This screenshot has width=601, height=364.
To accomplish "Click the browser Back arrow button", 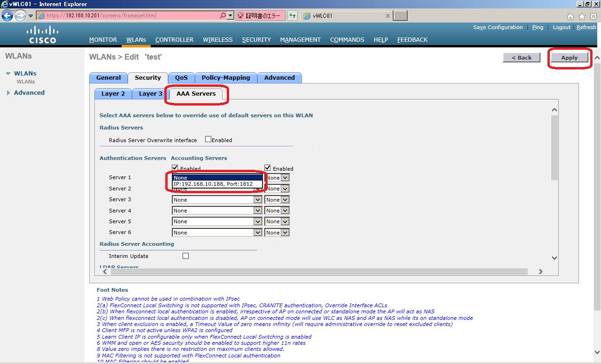I will point(8,15).
